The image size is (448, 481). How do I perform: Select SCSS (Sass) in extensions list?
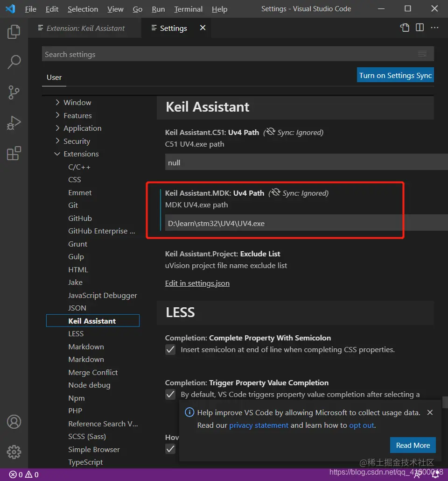point(87,436)
